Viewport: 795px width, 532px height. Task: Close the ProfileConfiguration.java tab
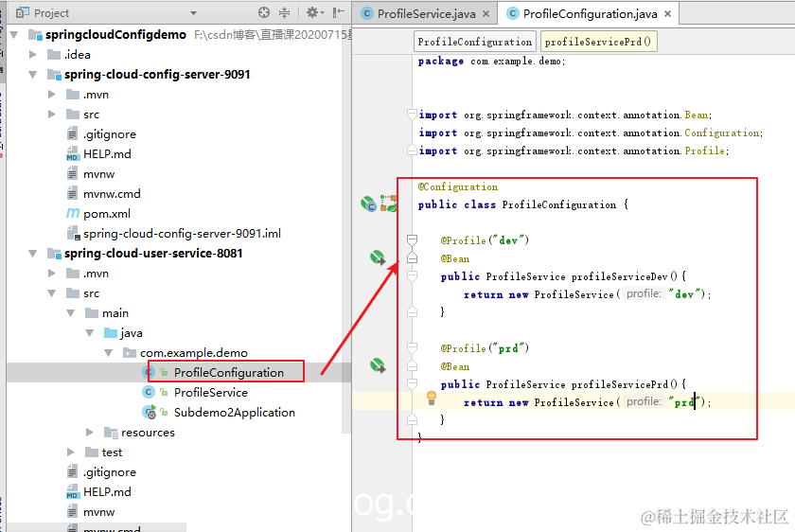(x=668, y=13)
